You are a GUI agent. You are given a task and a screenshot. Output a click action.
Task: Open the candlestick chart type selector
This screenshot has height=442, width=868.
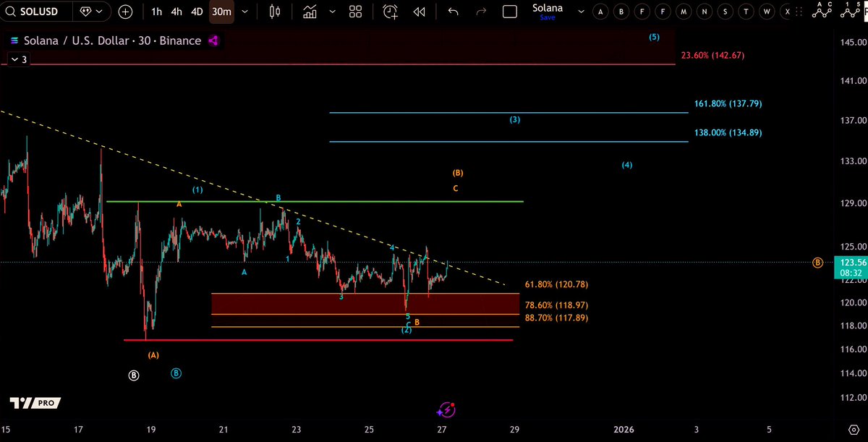274,12
